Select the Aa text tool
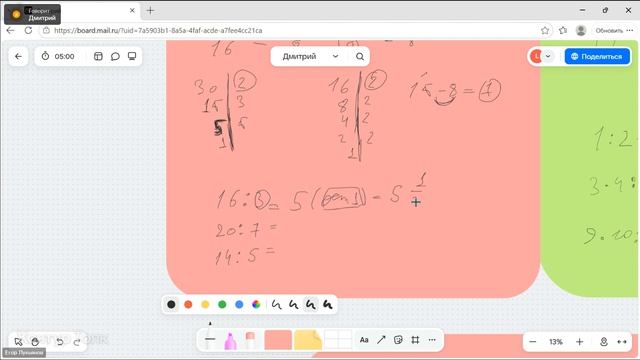 click(x=364, y=340)
